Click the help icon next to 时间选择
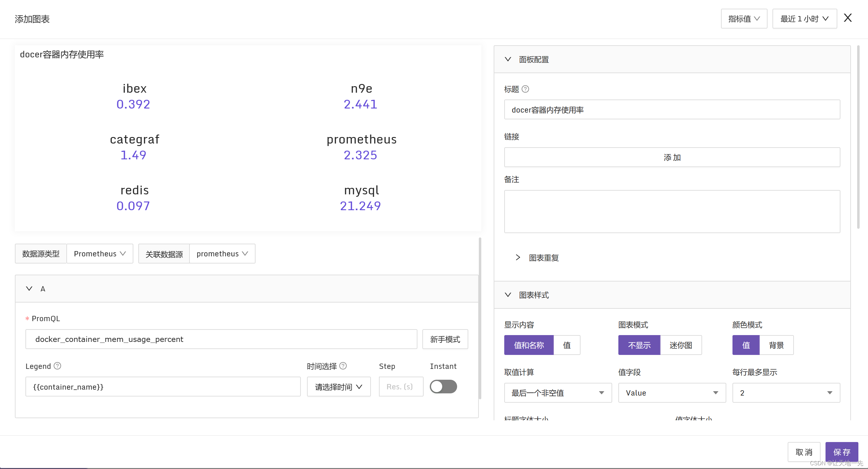Image resolution: width=868 pixels, height=469 pixels. point(343,366)
